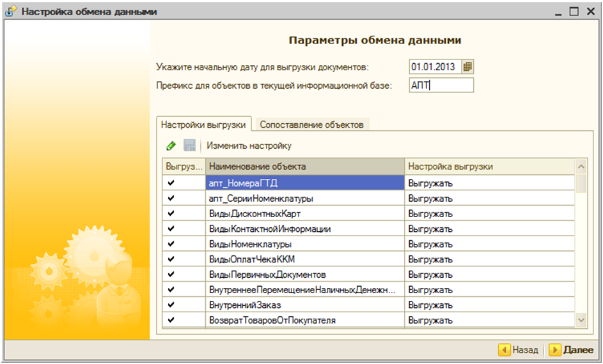Screen dimensions: 603x364
Task: Open the calendar picker for start date
Action: coord(467,66)
